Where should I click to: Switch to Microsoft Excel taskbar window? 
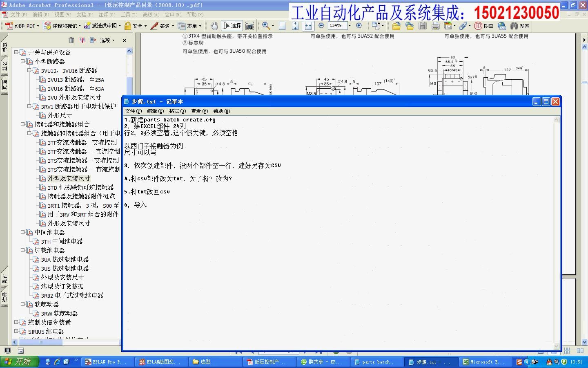pos(485,362)
